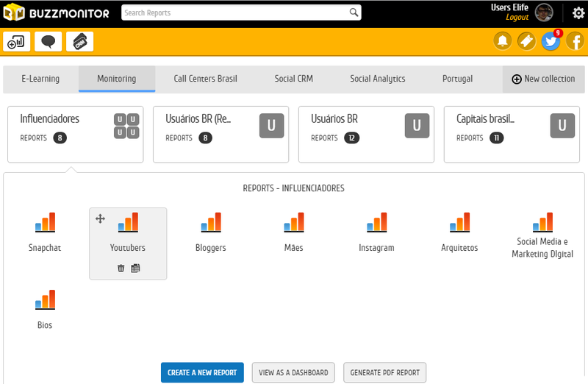Open the Portugal collection tab
Screen dimensions: 588x384
457,79
